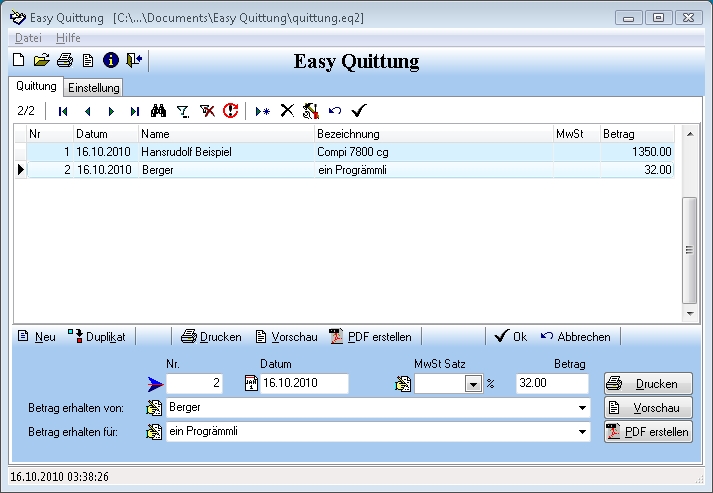The image size is (713, 493).
Task: Remove the filter with the crossed funnel icon
Action: pyautogui.click(x=207, y=111)
